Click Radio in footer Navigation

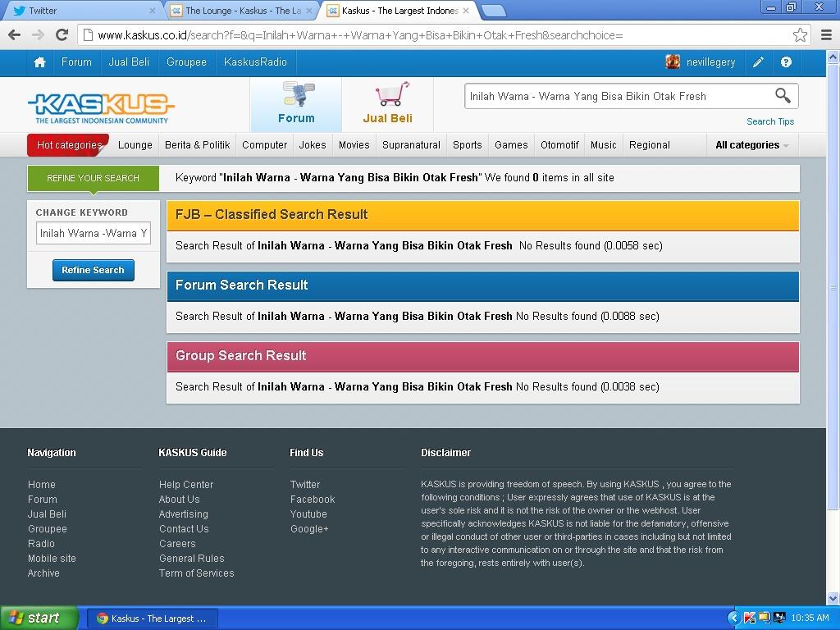point(41,543)
